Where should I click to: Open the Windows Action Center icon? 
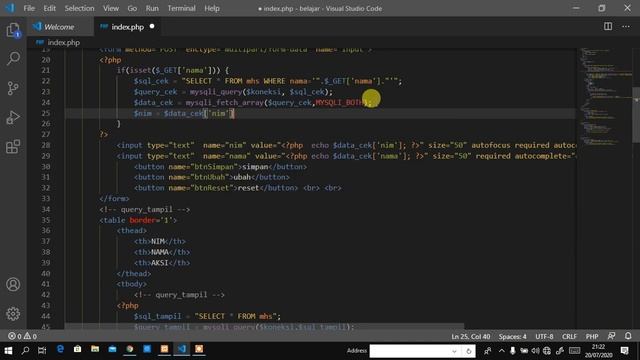(624, 351)
